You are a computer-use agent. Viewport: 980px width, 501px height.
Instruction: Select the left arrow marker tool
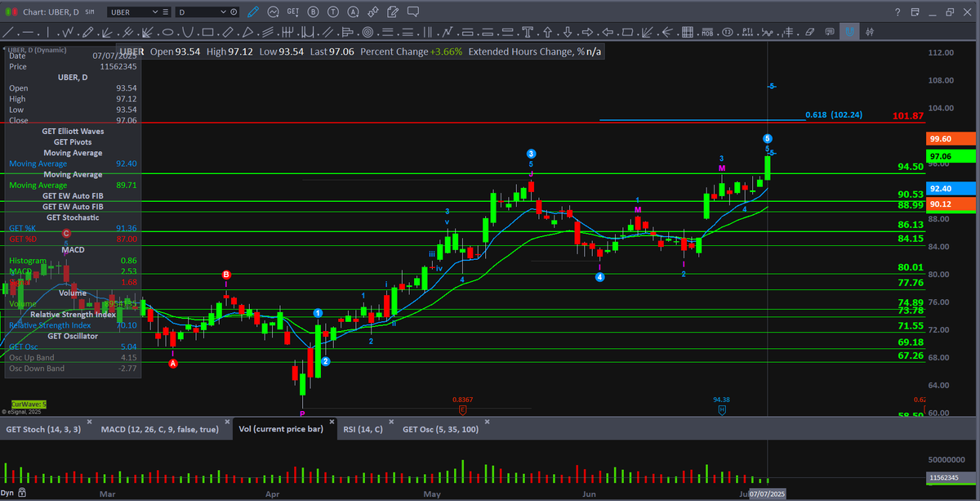click(608, 32)
